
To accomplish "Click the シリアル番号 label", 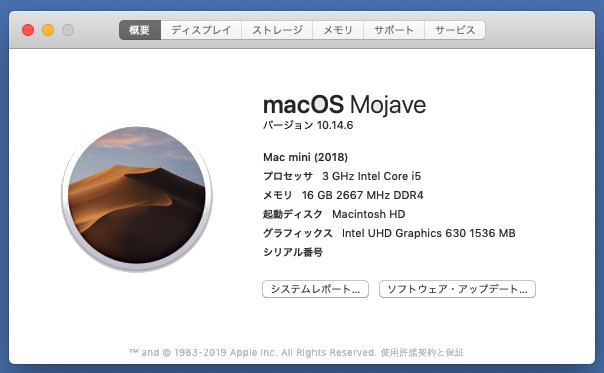I will point(293,252).
